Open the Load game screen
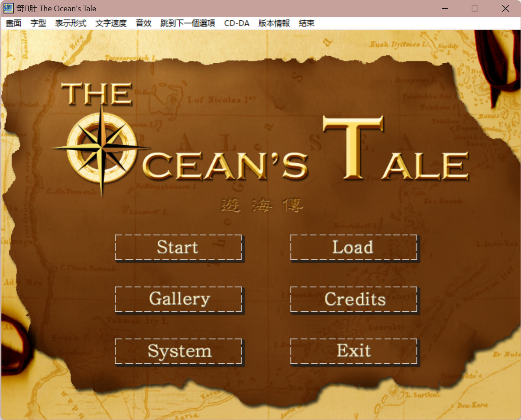Image resolution: width=521 pixels, height=420 pixels. tap(353, 247)
